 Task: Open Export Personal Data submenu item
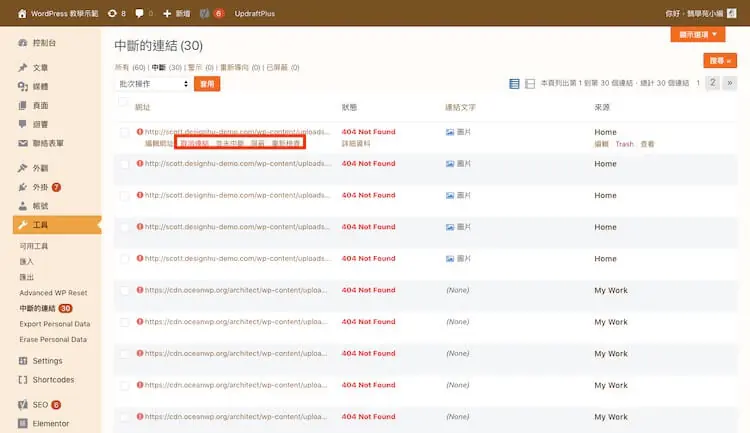(x=55, y=324)
